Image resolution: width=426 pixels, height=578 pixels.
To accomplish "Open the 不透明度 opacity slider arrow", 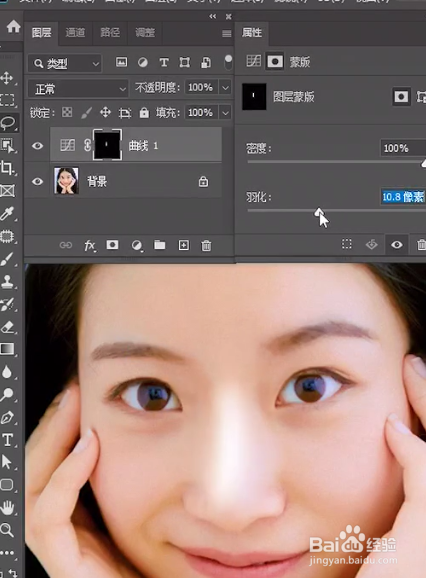I will [x=225, y=88].
